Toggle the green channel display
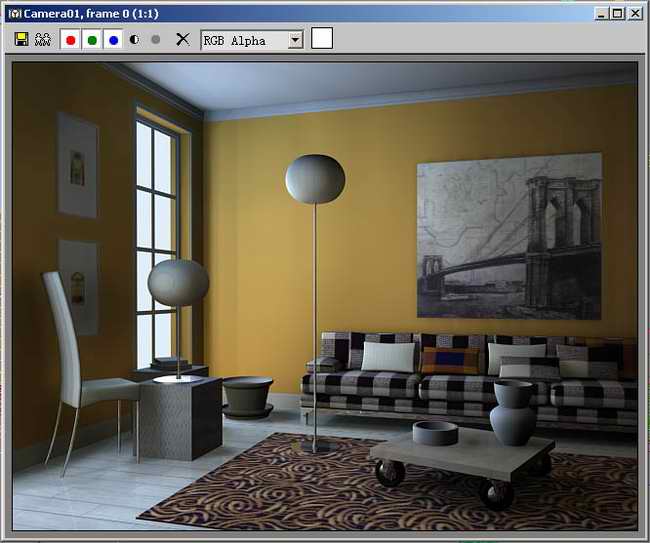 pos(92,40)
